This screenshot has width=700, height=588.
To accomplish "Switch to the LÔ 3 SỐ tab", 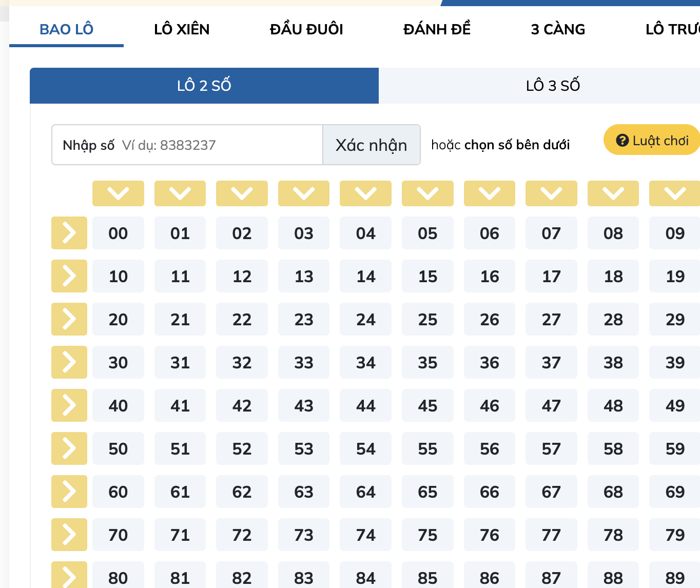I will point(552,85).
